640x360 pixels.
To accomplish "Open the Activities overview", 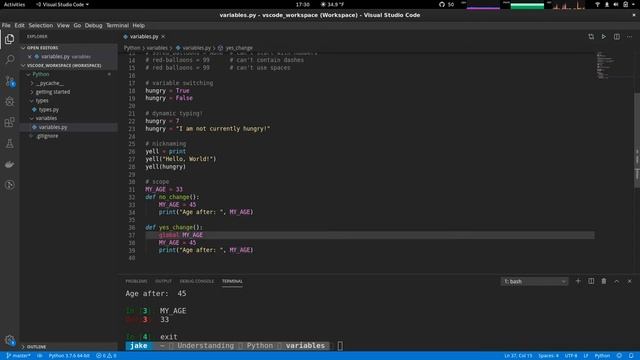I will click(x=14, y=4).
